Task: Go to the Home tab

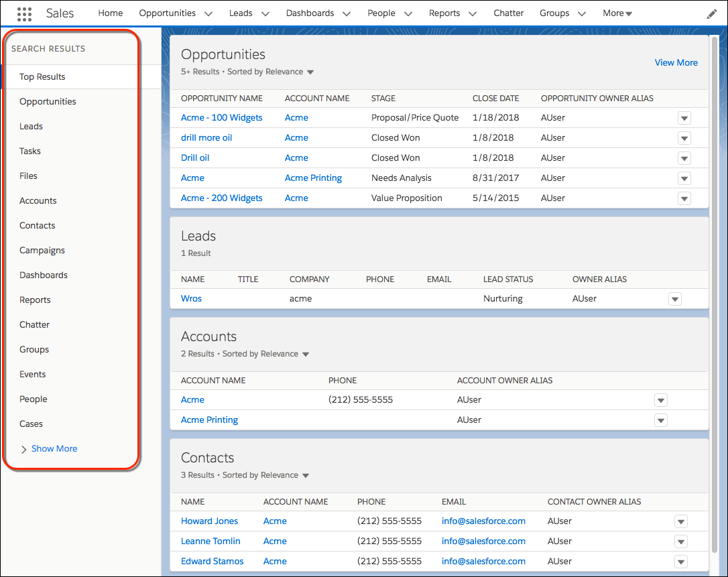Action: tap(111, 13)
